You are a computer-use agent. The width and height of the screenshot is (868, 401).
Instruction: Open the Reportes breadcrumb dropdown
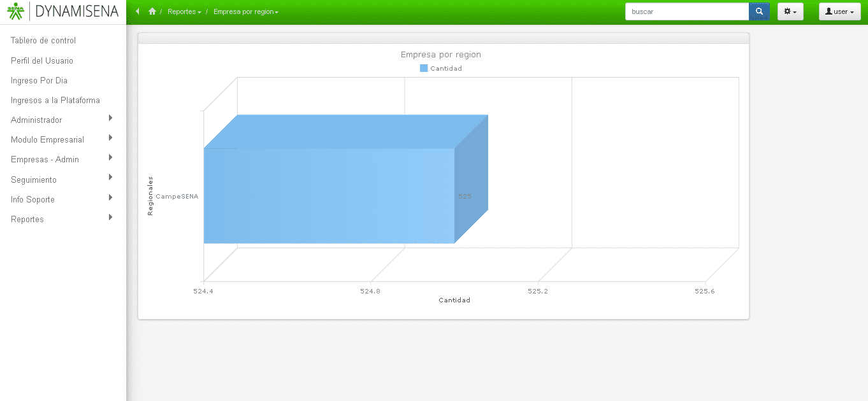(x=184, y=12)
